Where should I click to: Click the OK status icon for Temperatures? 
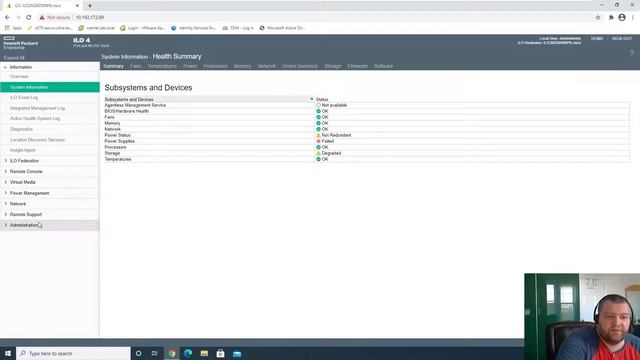318,159
